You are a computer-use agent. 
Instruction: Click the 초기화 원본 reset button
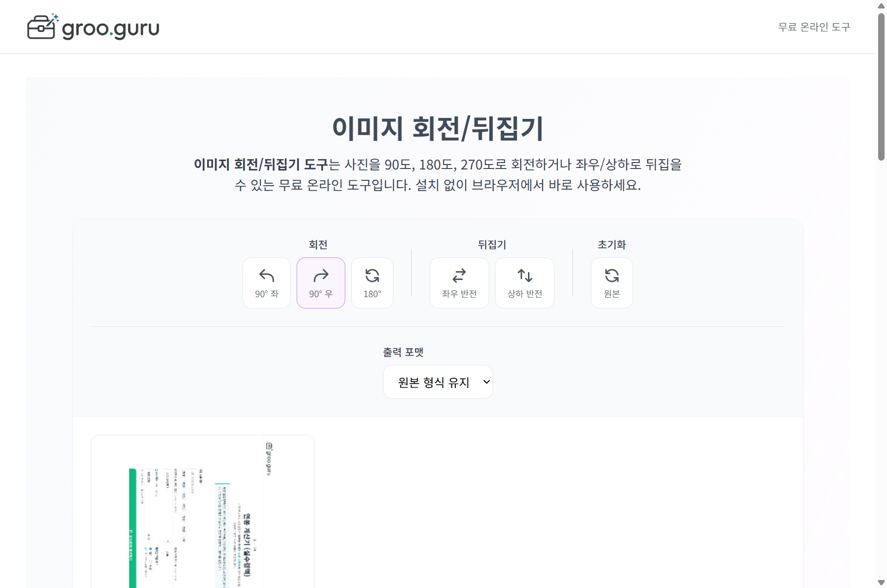tap(611, 282)
